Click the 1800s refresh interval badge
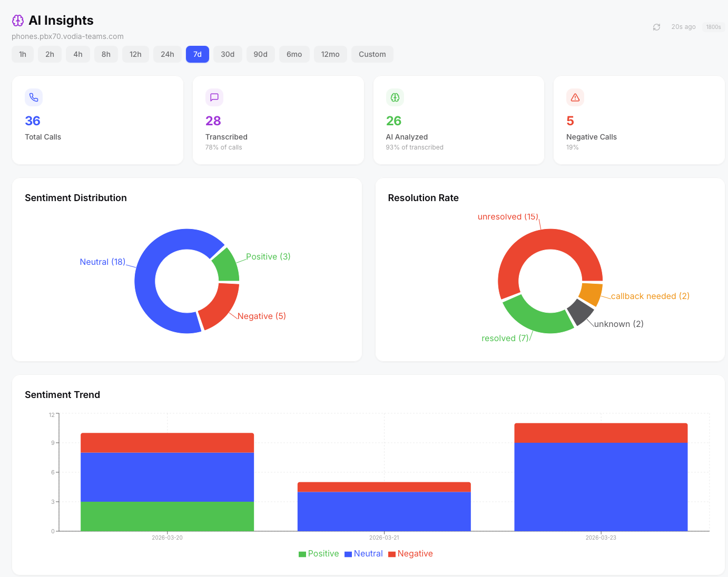This screenshot has height=577, width=728. click(713, 27)
